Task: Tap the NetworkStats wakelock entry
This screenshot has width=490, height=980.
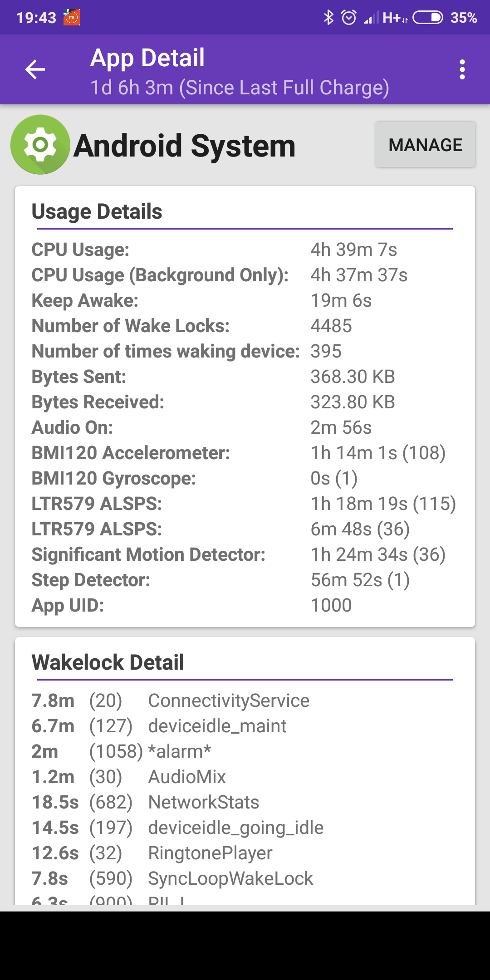Action: [x=203, y=802]
